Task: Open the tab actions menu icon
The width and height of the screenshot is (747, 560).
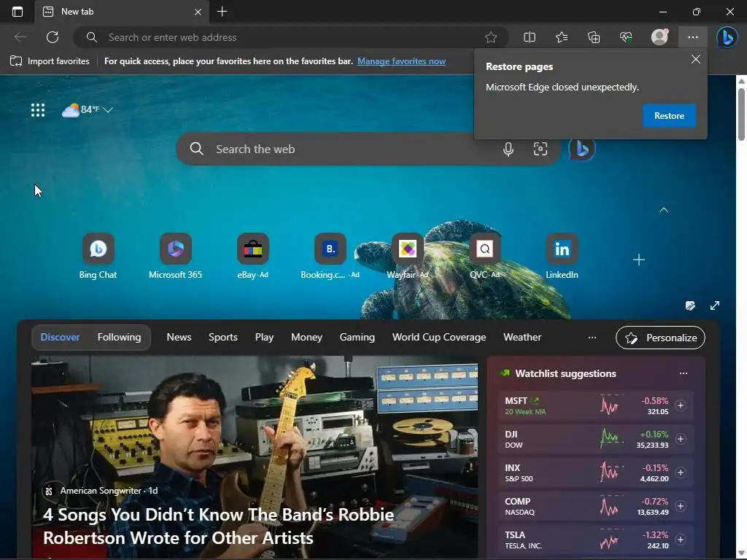Action: [x=18, y=12]
